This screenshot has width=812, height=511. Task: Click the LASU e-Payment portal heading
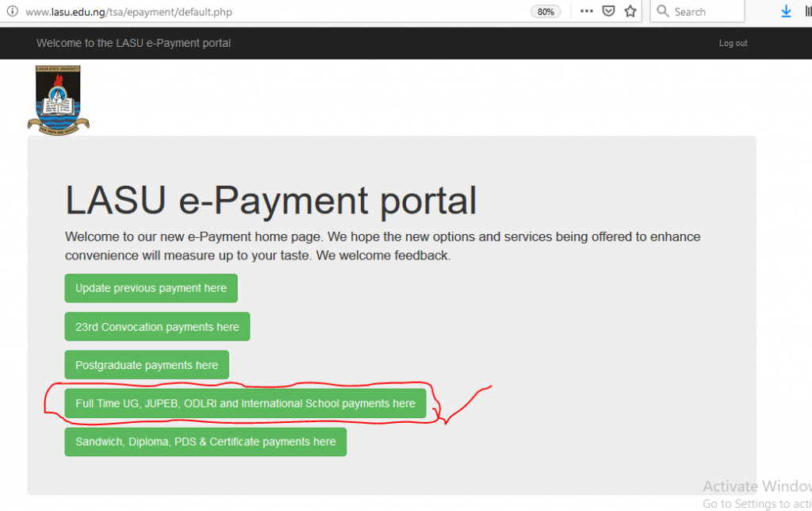coord(270,201)
